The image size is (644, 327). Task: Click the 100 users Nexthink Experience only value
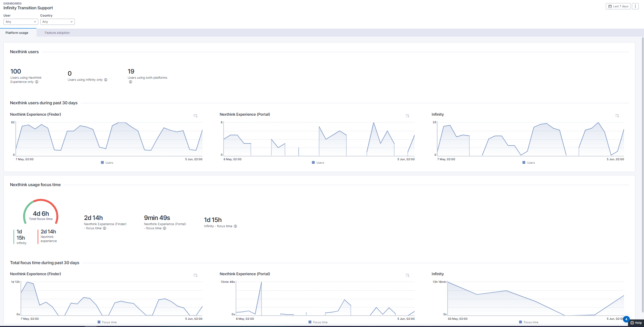16,71
